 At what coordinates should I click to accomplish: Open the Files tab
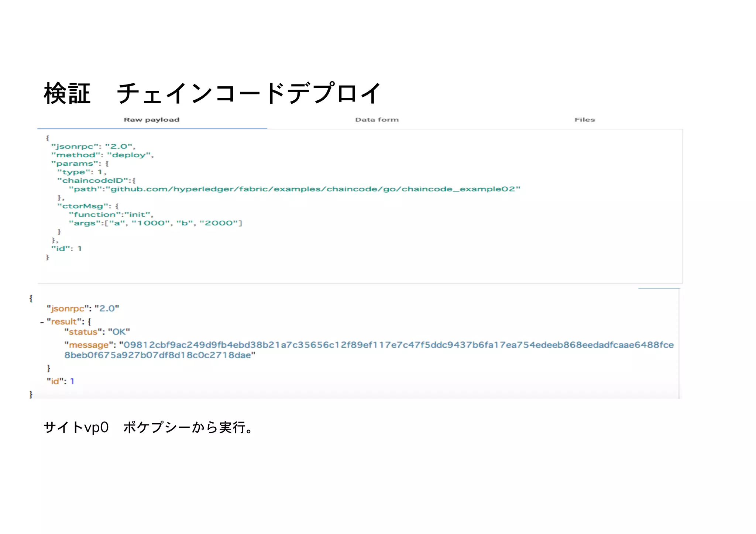[585, 120]
